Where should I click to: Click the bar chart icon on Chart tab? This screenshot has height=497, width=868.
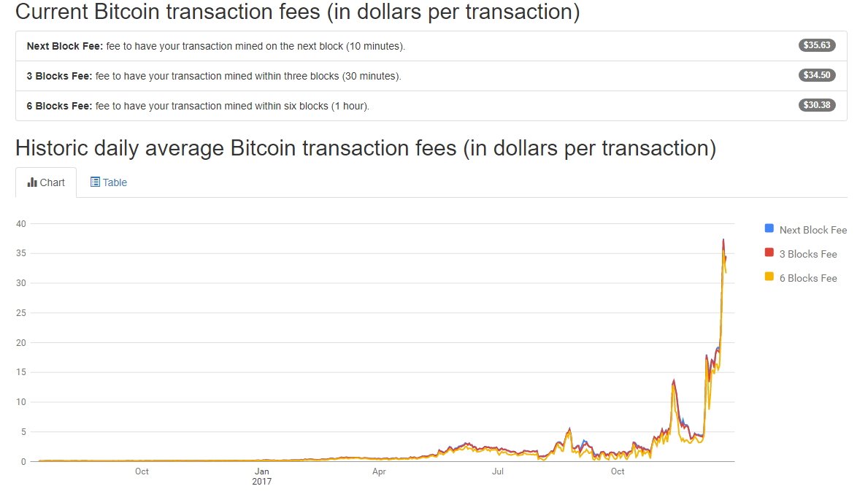click(x=32, y=182)
